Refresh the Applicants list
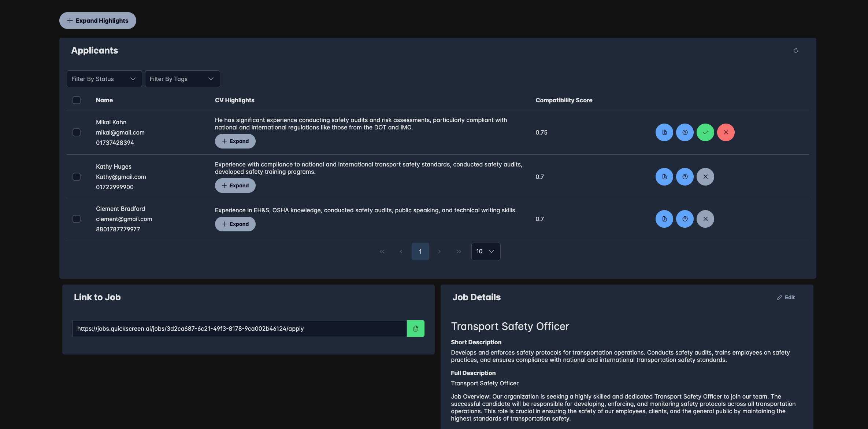 point(795,51)
